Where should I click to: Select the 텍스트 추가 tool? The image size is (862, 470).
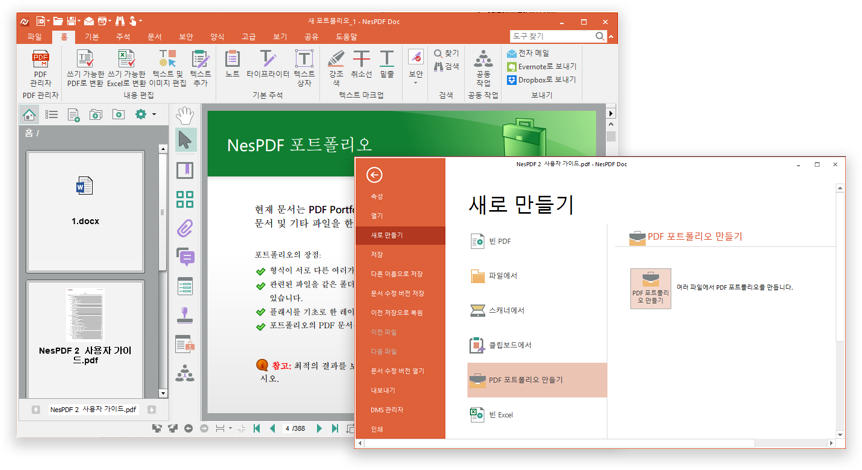tap(201, 68)
